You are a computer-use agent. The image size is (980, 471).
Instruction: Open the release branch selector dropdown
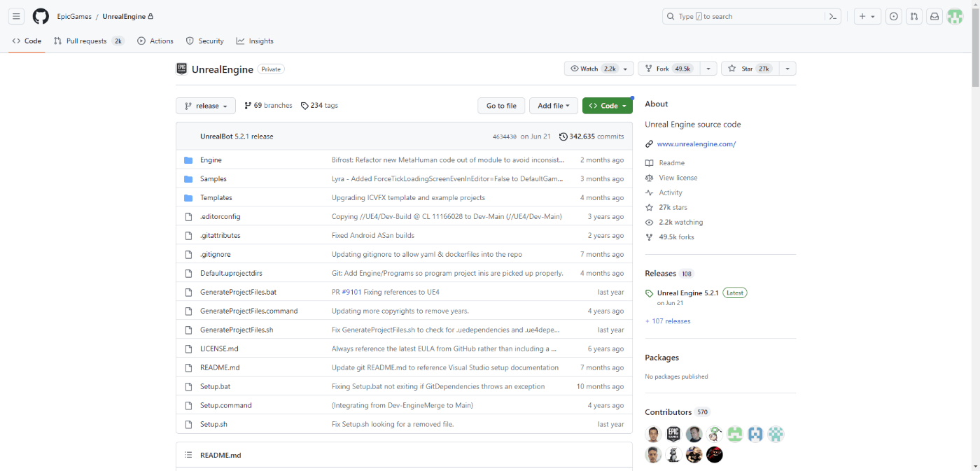[206, 106]
